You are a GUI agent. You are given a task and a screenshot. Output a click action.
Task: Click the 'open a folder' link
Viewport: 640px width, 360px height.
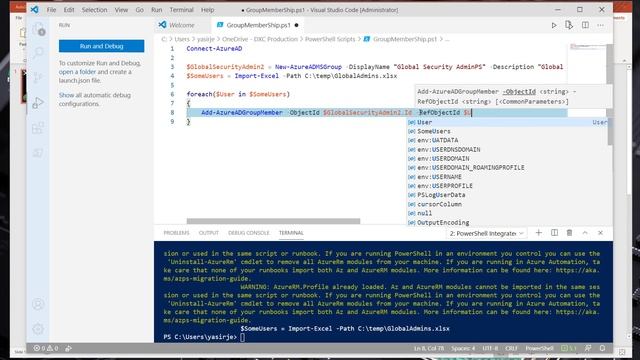click(x=77, y=72)
